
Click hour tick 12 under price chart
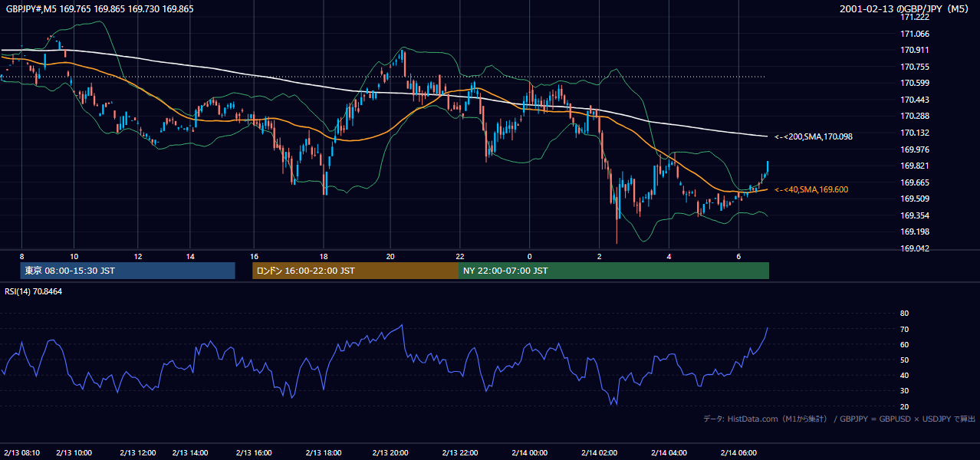click(138, 256)
